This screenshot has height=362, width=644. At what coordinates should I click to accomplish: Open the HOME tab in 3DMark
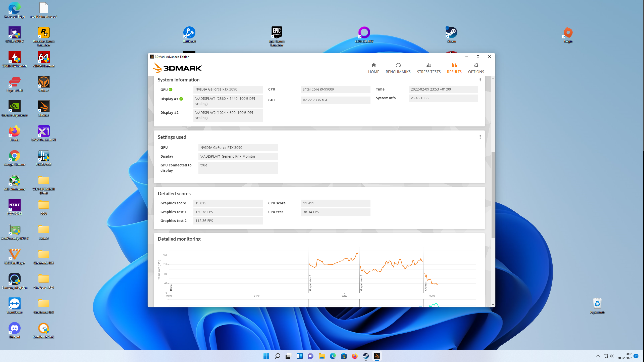tap(373, 68)
